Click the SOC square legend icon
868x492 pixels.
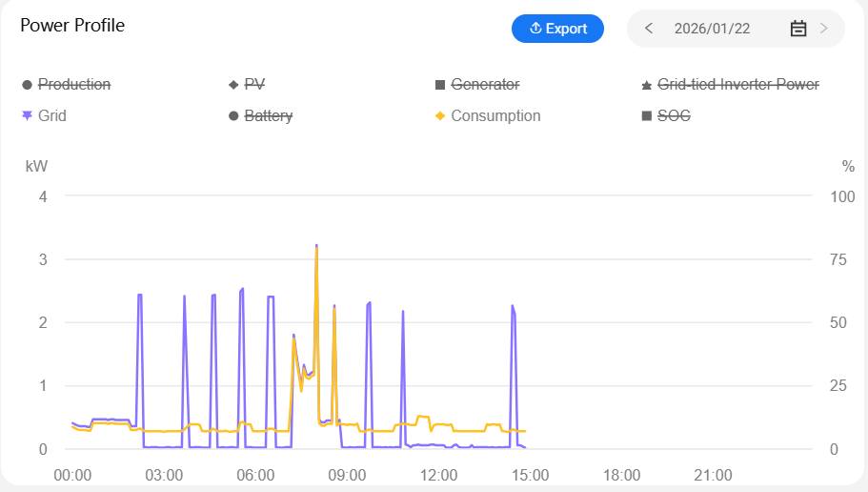coord(646,115)
